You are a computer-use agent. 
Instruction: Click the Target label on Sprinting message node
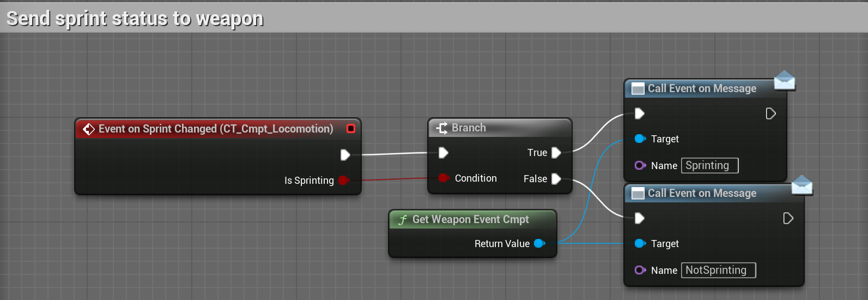(x=665, y=139)
